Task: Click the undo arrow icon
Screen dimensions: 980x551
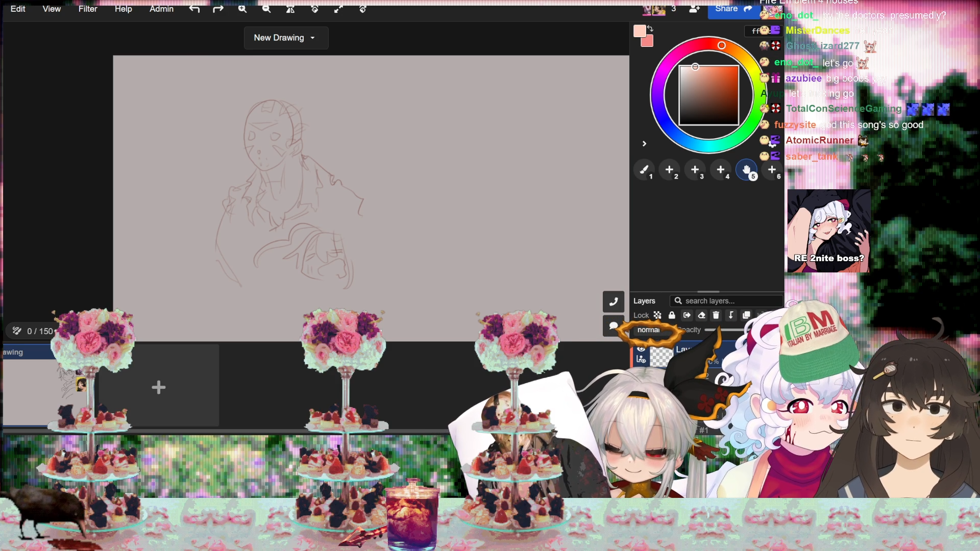Action: click(194, 9)
